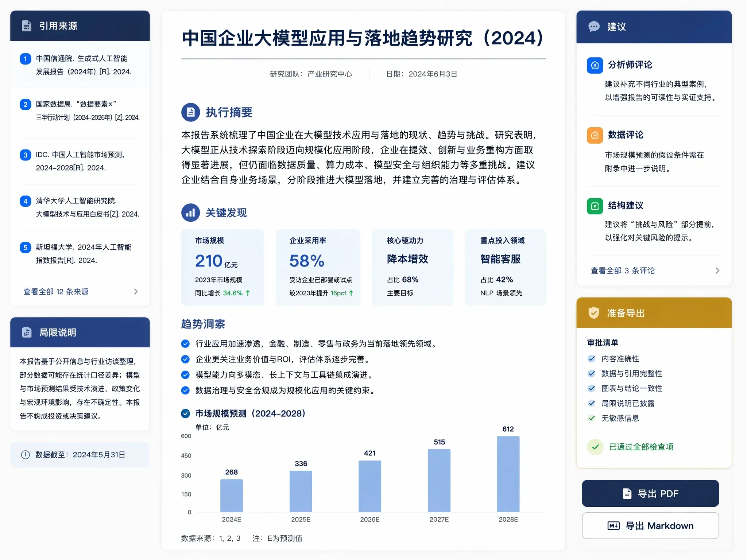The height and width of the screenshot is (560, 747).
Task: Open the 查看全部 3 条评论 link
Action: coord(623,271)
